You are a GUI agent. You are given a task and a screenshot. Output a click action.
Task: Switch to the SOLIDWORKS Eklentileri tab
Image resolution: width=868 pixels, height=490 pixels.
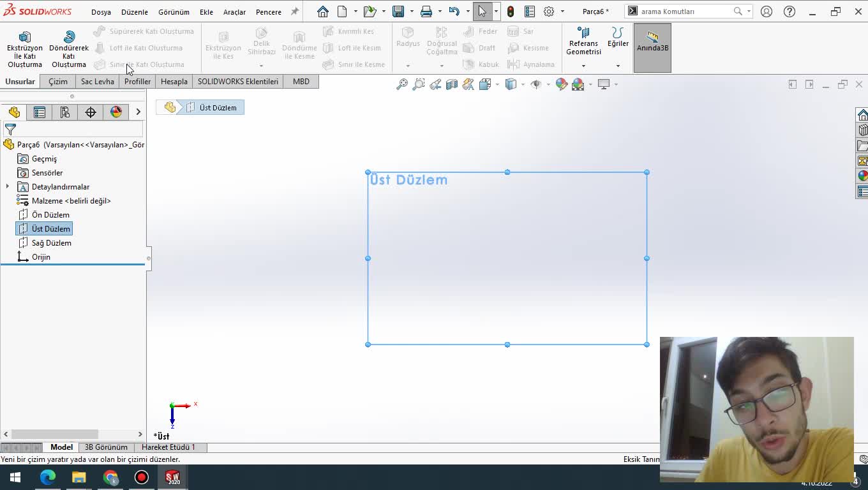point(238,82)
